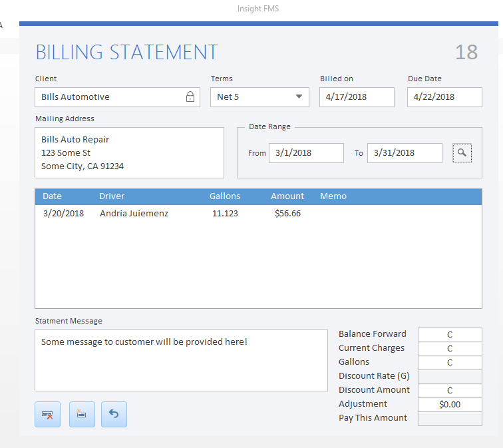The image size is (503, 448).
Task: Click the 11.123 gallons cell
Action: tap(225, 214)
